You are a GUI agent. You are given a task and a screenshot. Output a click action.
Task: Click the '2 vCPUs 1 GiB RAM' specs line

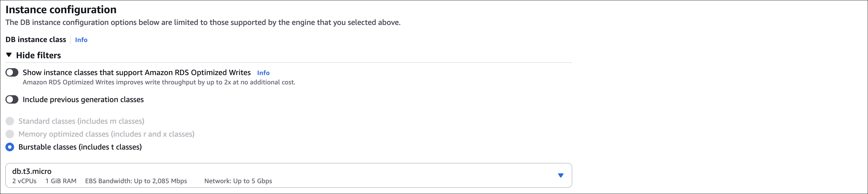pyautogui.click(x=44, y=181)
